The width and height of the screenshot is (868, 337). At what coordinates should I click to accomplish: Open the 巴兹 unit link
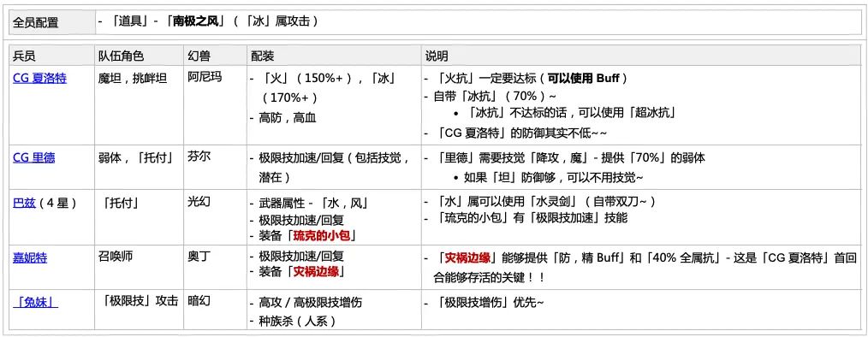[x=24, y=203]
